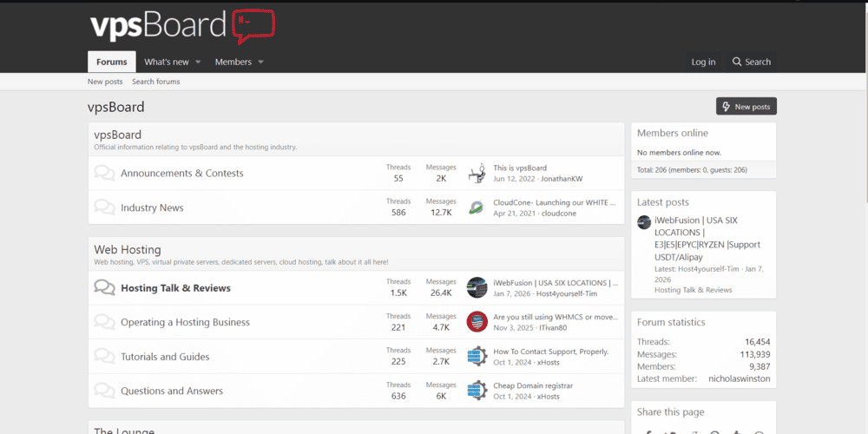The height and width of the screenshot is (434, 868).
Task: Open the Operating a Hosting Business forum
Action: click(x=186, y=322)
